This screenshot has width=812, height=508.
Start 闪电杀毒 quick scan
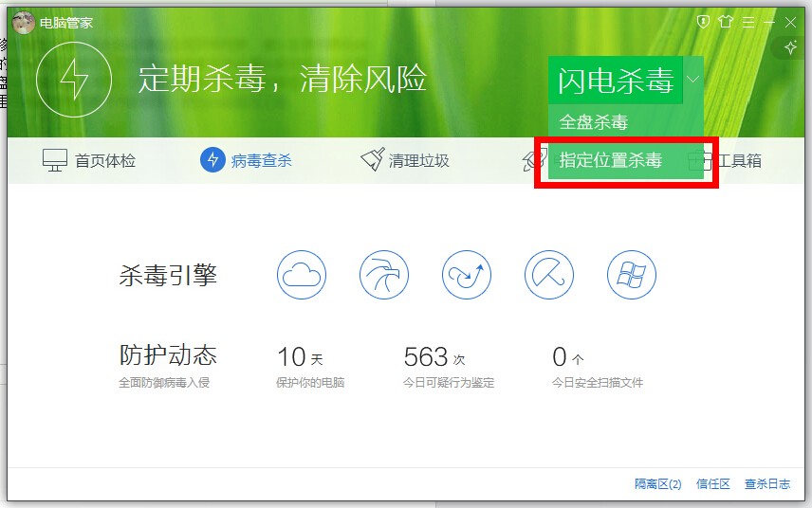pyautogui.click(x=616, y=81)
